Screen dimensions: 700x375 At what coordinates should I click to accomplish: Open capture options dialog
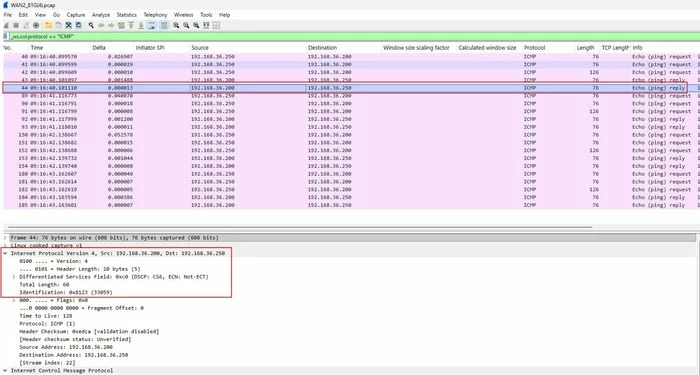36,25
